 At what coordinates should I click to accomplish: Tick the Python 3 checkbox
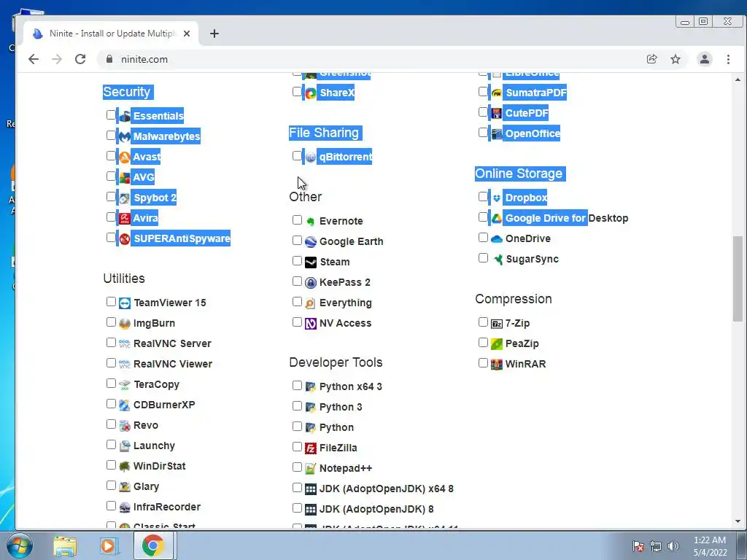[298, 405]
